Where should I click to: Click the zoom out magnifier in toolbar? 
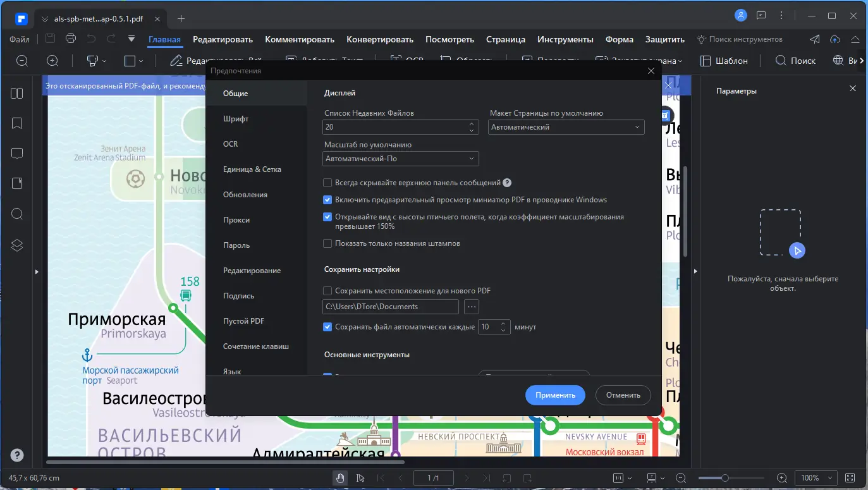tap(22, 61)
